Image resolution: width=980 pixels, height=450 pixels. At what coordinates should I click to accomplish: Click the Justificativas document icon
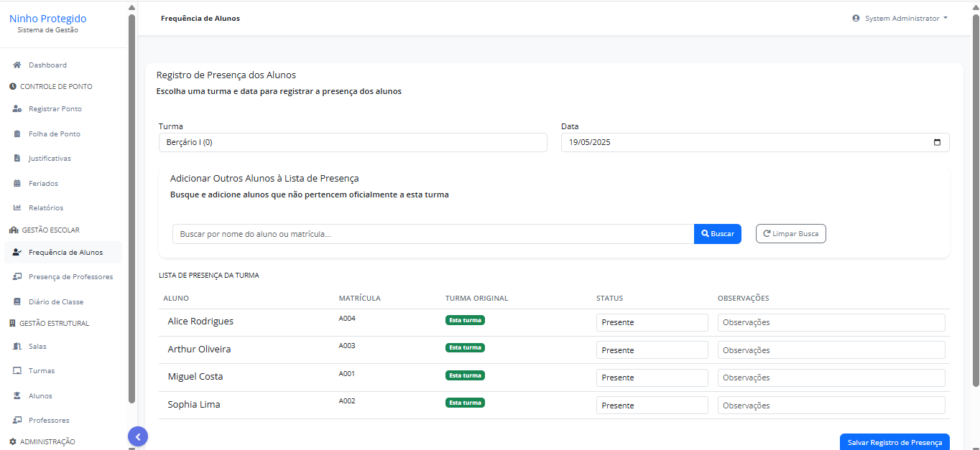point(17,159)
